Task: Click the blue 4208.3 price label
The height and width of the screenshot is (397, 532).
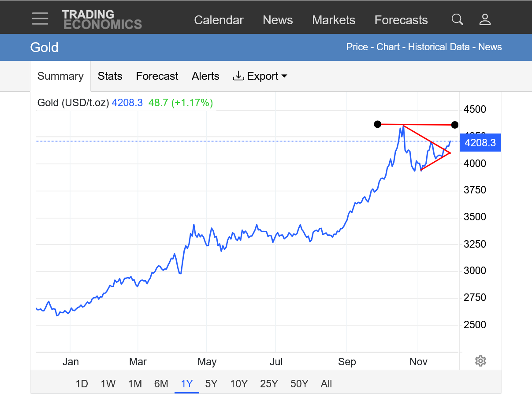Action: pyautogui.click(x=480, y=143)
